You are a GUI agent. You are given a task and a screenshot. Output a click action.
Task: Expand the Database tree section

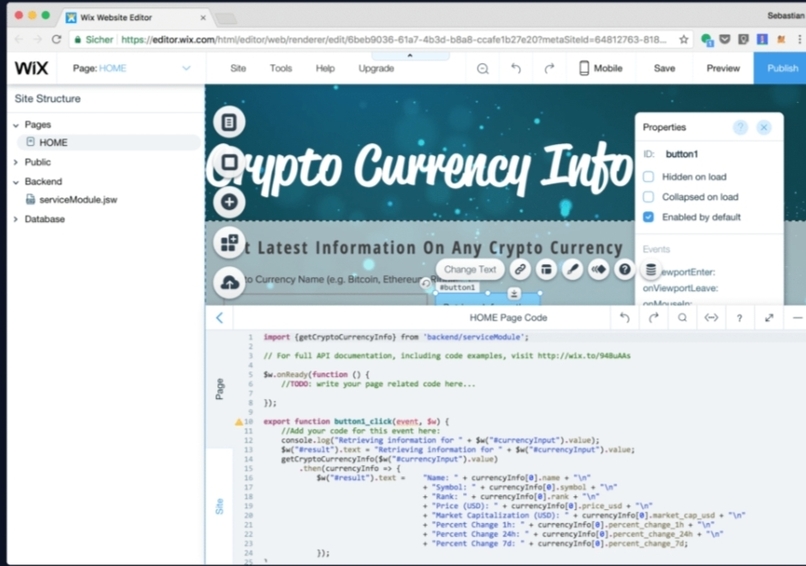(16, 219)
